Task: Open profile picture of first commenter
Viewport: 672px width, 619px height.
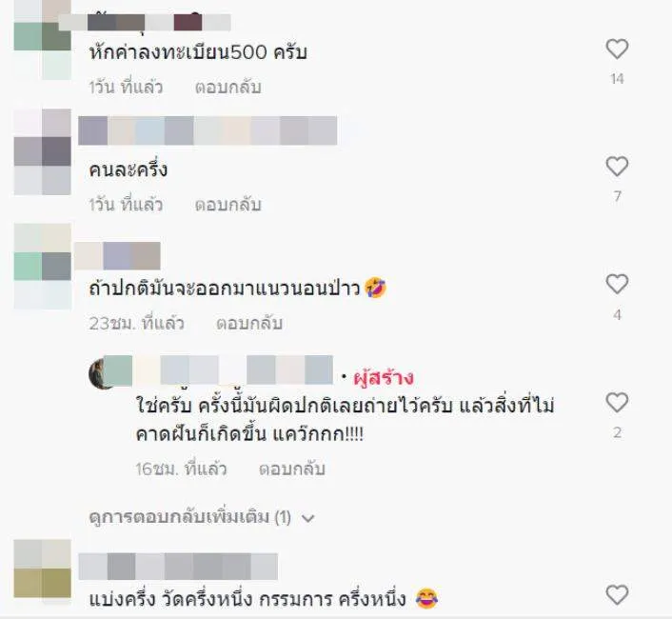Action: (x=43, y=39)
